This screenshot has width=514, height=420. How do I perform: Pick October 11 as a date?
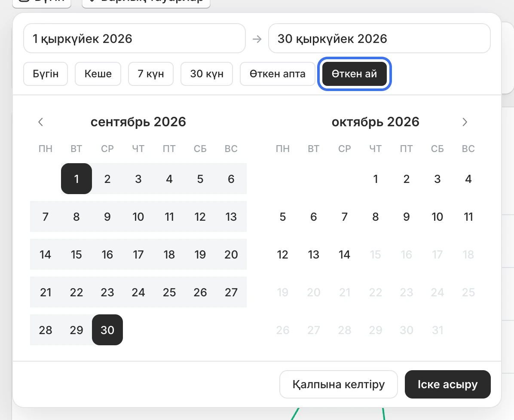coord(468,216)
